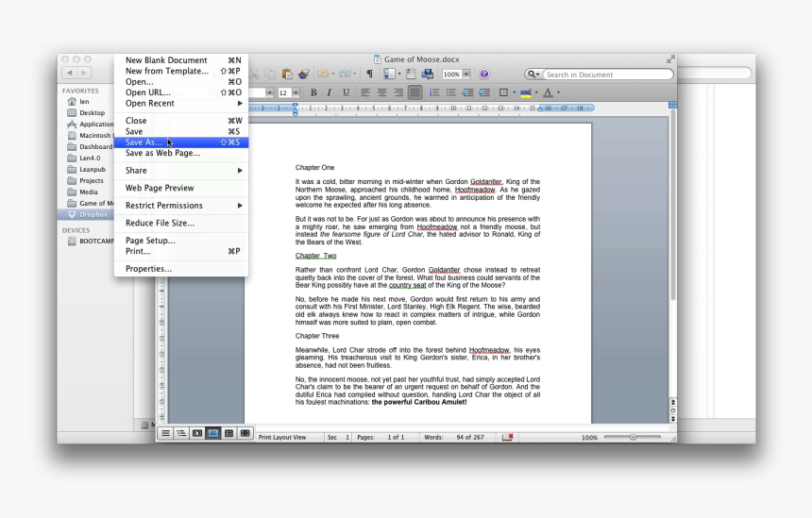Image resolution: width=812 pixels, height=518 pixels.
Task: Center align text using the toolbar icon
Action: pos(382,92)
